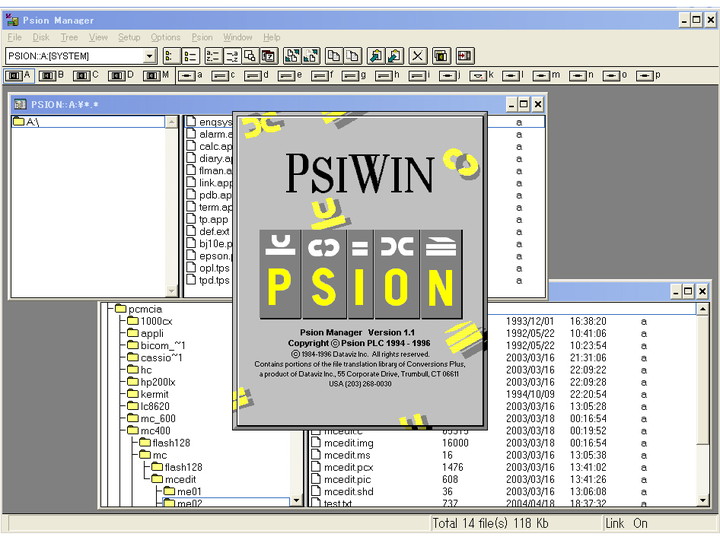Screen dimensions: 720x540
Task: Click the deselect files toolbar icon
Action: point(311,56)
